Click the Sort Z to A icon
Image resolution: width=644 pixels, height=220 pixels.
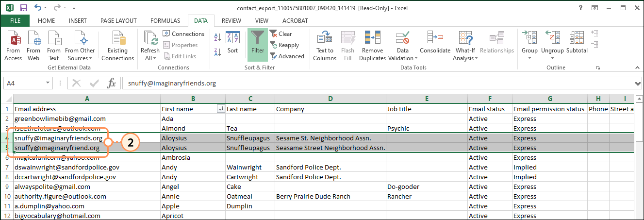click(x=217, y=51)
